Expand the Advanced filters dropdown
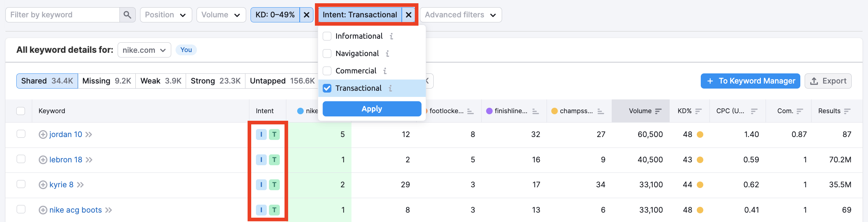The image size is (868, 222). click(x=461, y=15)
